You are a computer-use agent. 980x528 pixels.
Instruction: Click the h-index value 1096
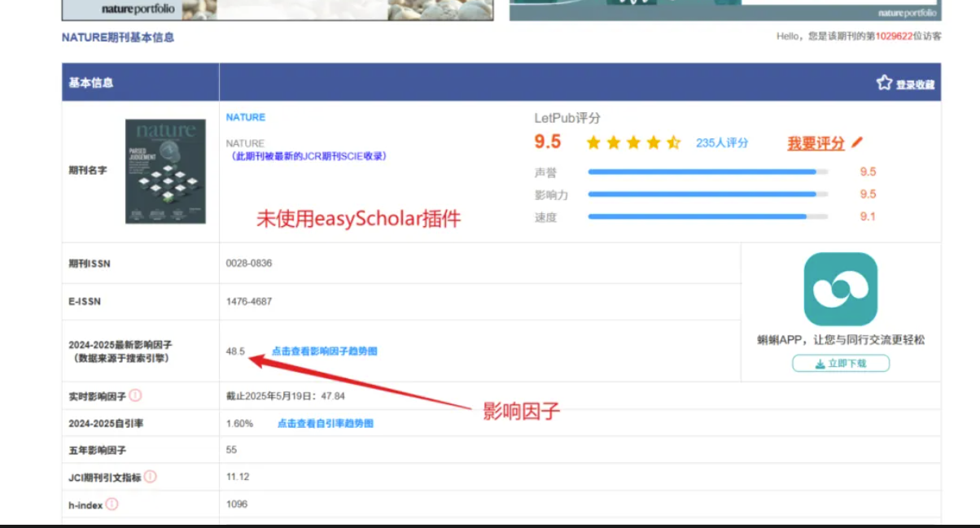coord(237,504)
